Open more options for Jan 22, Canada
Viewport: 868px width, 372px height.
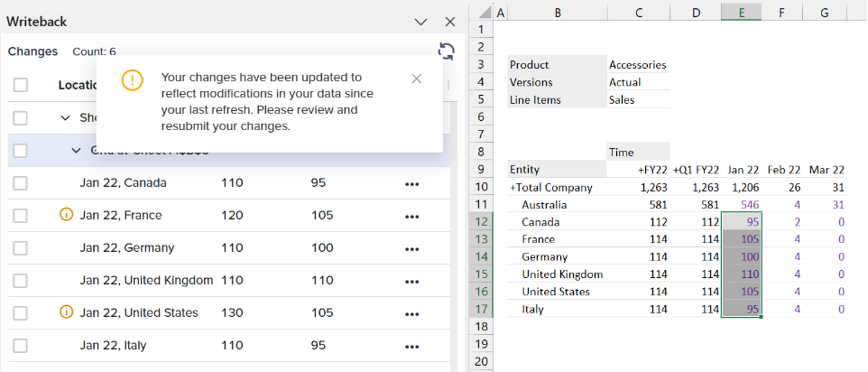point(412,183)
